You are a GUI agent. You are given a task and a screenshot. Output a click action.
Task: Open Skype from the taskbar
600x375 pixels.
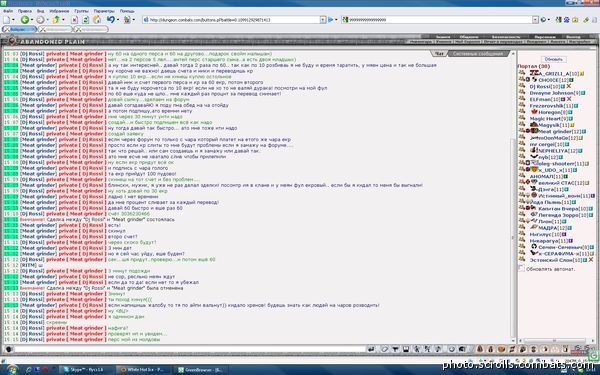(x=87, y=370)
